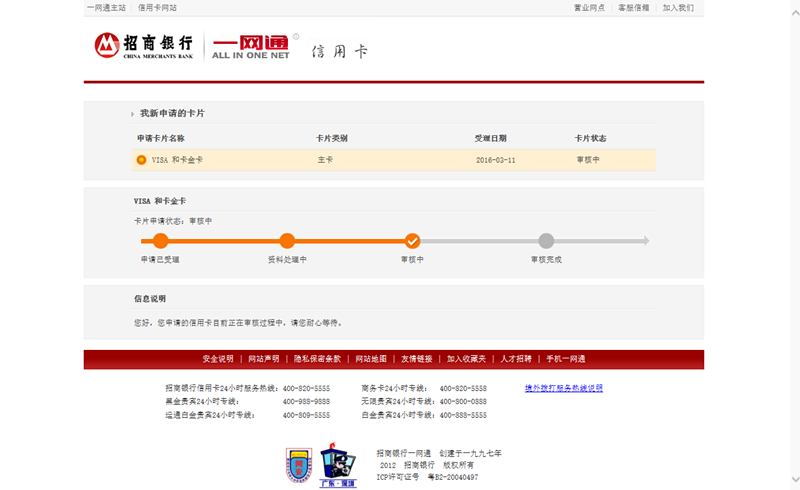Open 一网通主站 in top navigation
This screenshot has width=800, height=490.
click(x=106, y=8)
